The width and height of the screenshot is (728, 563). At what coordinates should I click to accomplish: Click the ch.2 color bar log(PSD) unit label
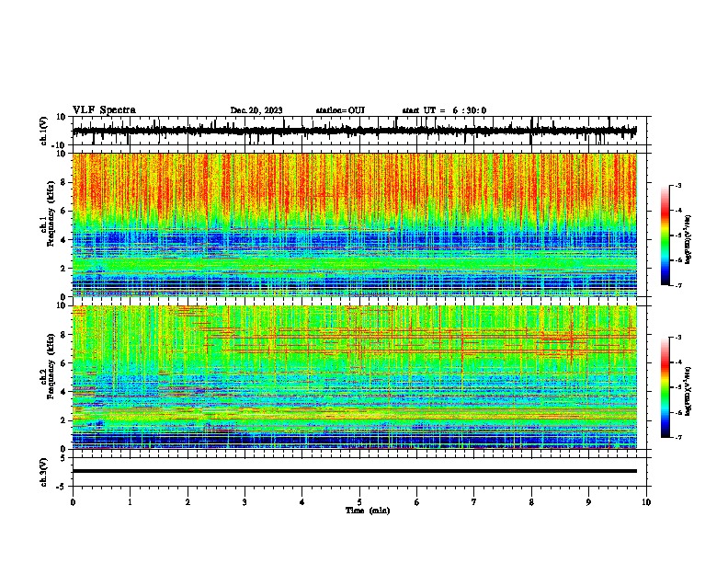click(x=688, y=391)
